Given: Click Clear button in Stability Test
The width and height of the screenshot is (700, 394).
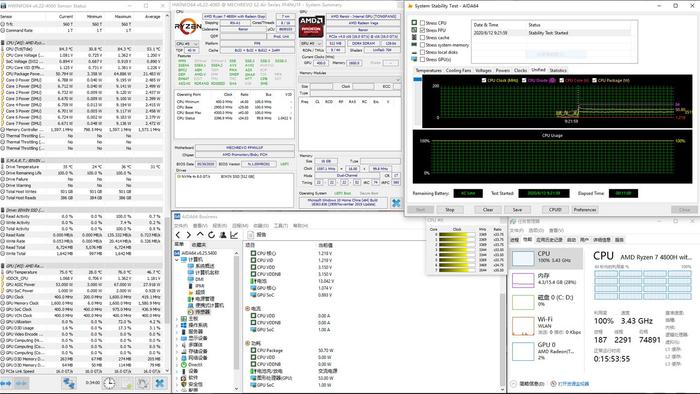Looking at the screenshot, I should coord(488,210).
